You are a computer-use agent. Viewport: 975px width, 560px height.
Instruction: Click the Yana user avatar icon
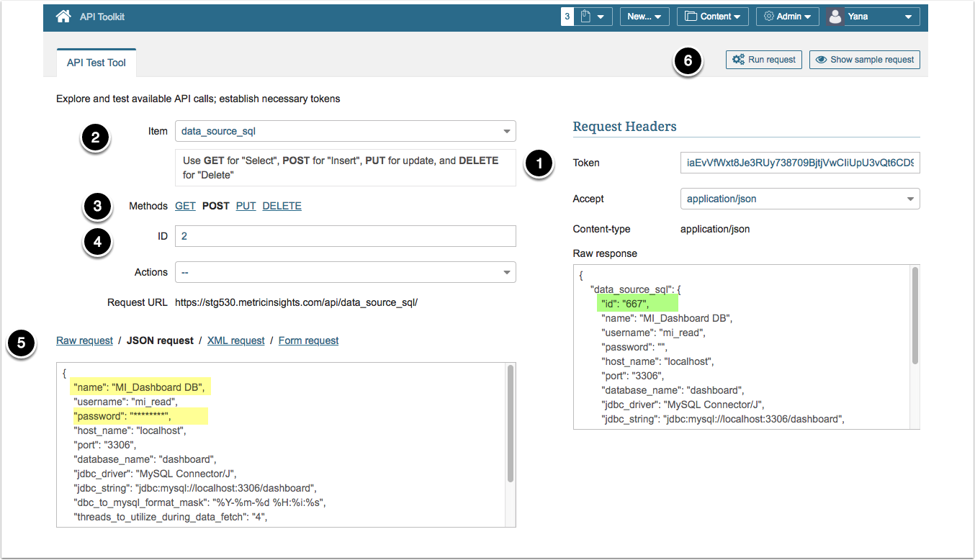pos(835,17)
